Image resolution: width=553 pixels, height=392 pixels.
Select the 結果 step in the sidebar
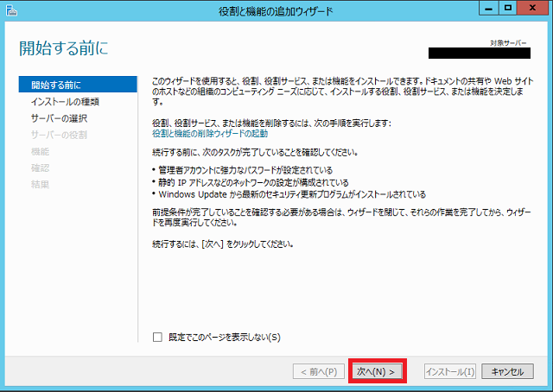(x=40, y=184)
